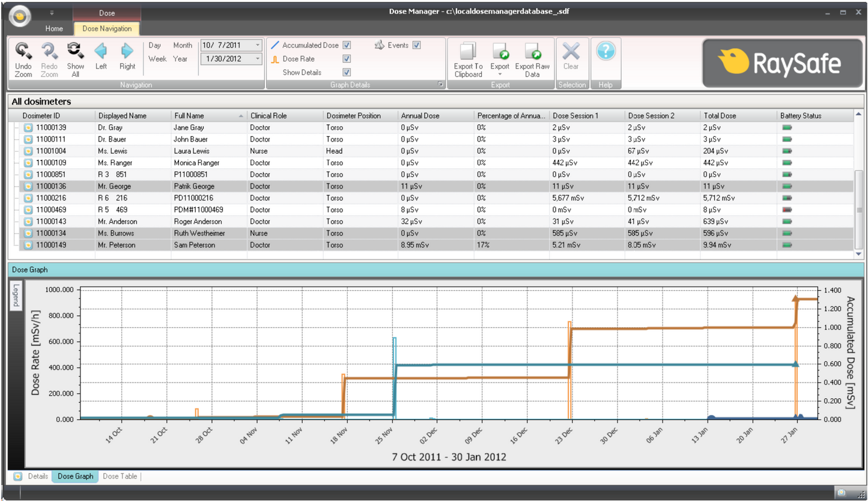Open the end date dropdown showing 1/30/2012
868x502 pixels.
coord(257,58)
